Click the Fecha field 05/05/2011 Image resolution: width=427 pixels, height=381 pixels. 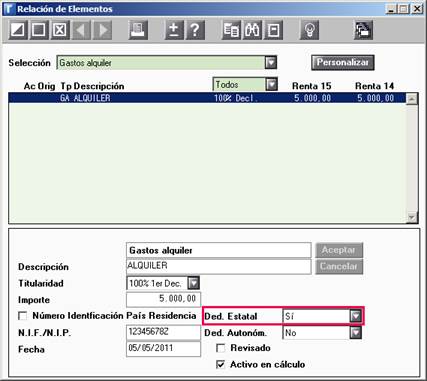[x=164, y=349]
